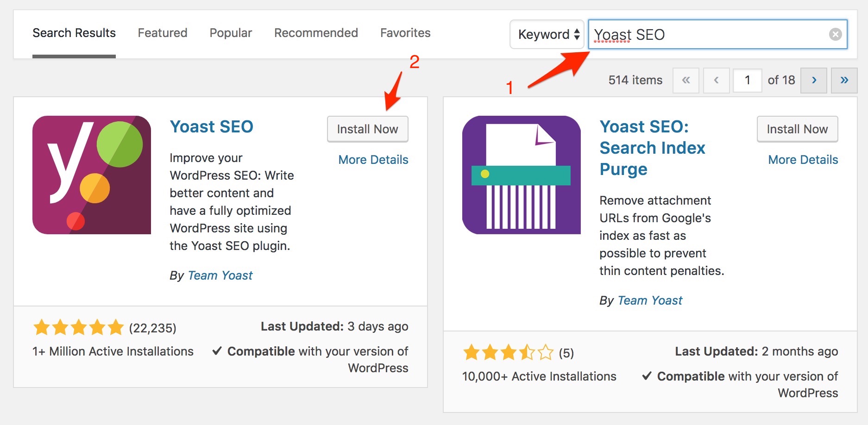Click the compatibility checkmark on Yoast SEO card

pyautogui.click(x=217, y=351)
